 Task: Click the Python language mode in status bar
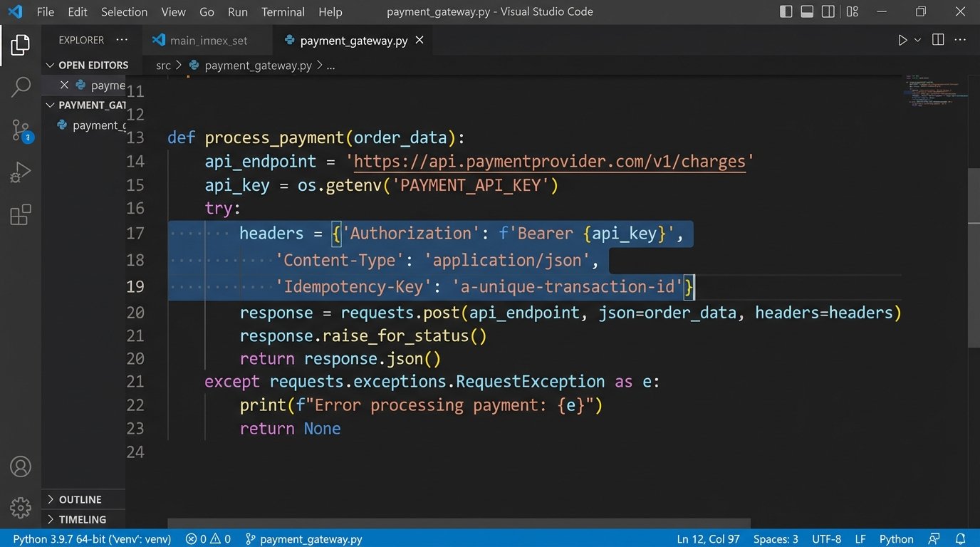[896, 539]
